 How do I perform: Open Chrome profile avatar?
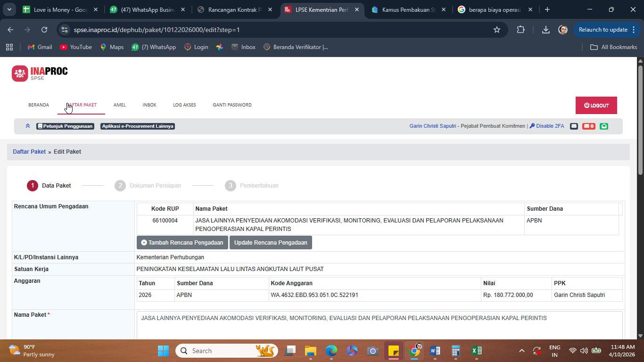point(563,30)
